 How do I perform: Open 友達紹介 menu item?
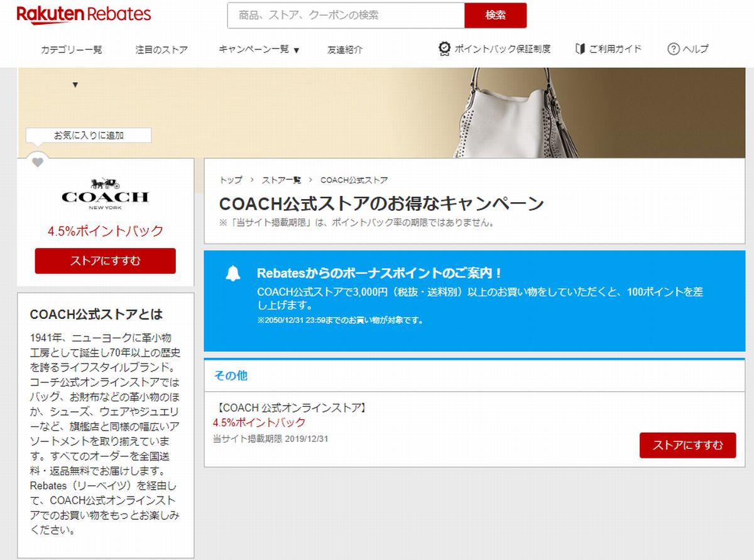[x=345, y=50]
